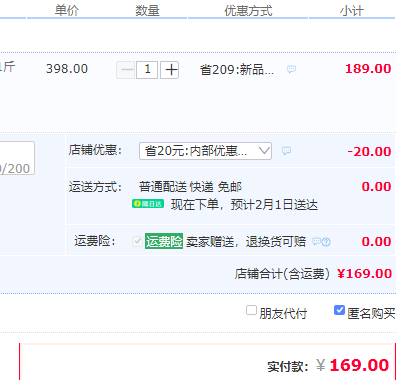Click the unit price 398.00
Image resolution: width=402 pixels, height=380 pixels.
(67, 69)
